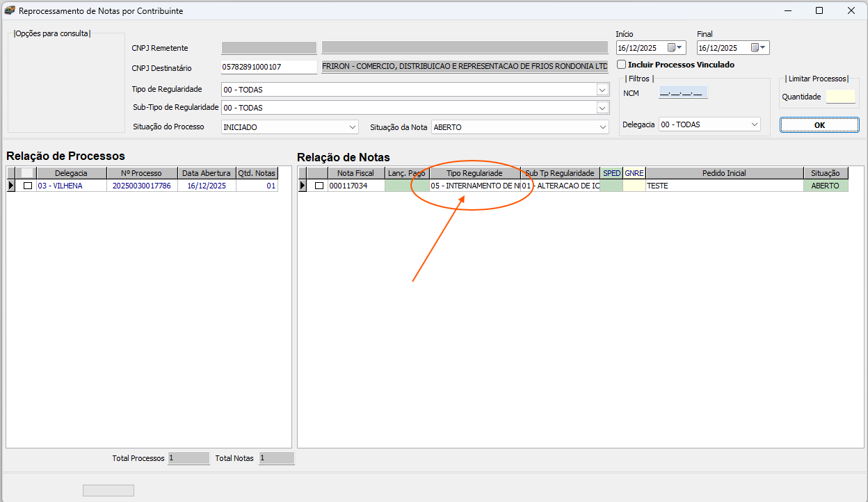Enable Incluir Processos Vinculado checkbox
This screenshot has width=868, height=502.
(x=622, y=65)
